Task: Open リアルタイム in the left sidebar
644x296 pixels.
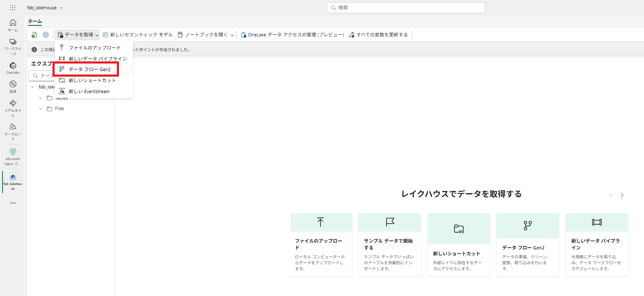Action: pyautogui.click(x=13, y=108)
